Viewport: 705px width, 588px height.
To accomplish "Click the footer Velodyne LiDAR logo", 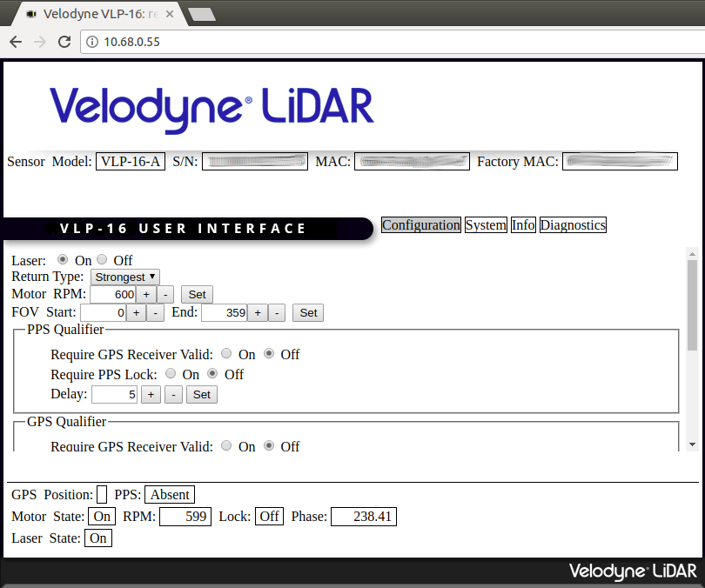I will click(633, 571).
